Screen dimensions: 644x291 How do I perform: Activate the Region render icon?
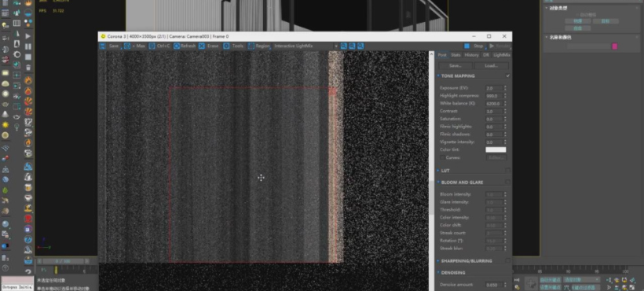pos(251,46)
